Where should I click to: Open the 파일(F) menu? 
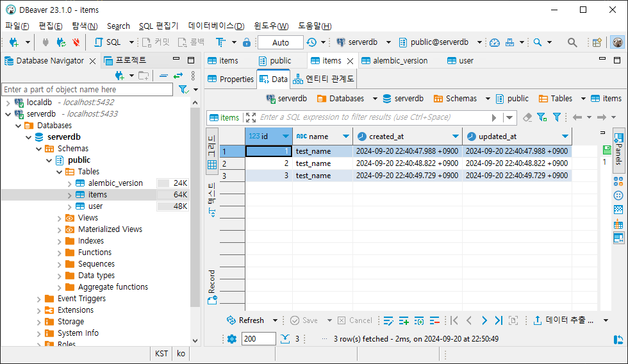tap(17, 26)
